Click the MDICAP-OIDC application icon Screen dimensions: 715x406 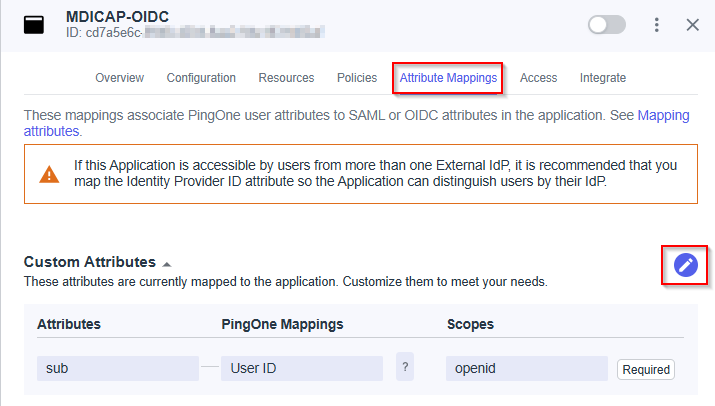tap(35, 25)
